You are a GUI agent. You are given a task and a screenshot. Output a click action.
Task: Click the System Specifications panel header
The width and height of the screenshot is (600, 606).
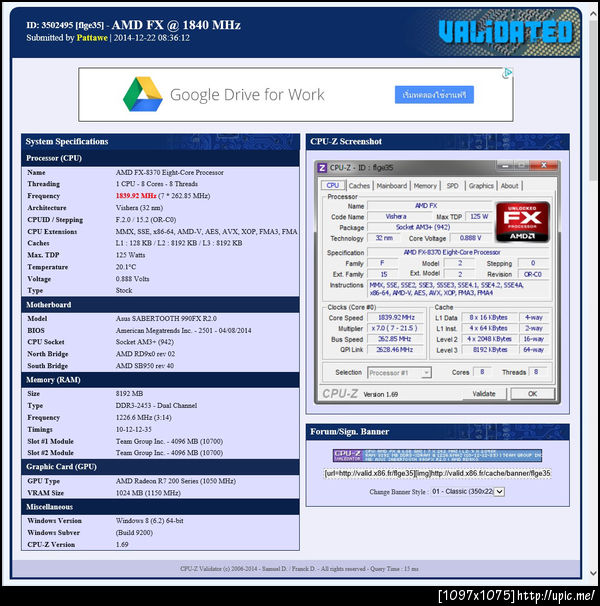tap(160, 141)
